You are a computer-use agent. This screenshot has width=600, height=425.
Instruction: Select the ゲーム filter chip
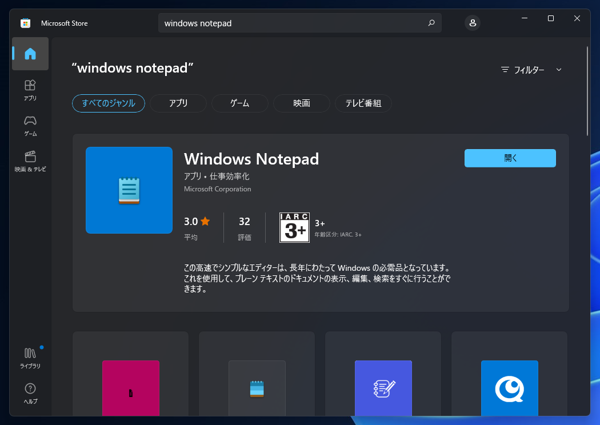[240, 103]
